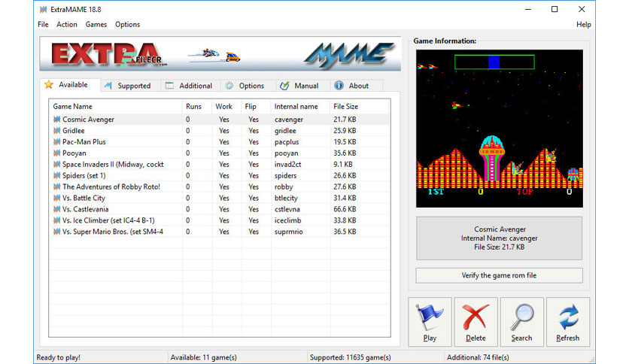Switch to the Manual tab
629x364 pixels.
pos(303,86)
